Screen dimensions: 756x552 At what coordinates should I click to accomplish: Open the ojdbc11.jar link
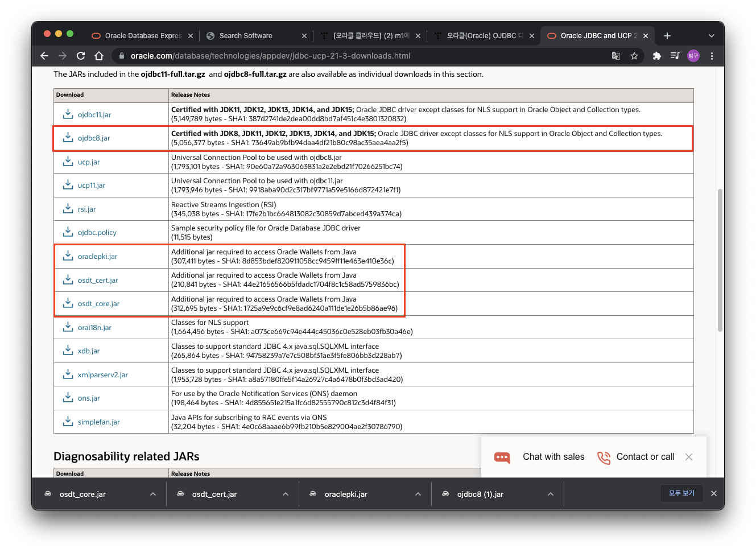tap(94, 115)
